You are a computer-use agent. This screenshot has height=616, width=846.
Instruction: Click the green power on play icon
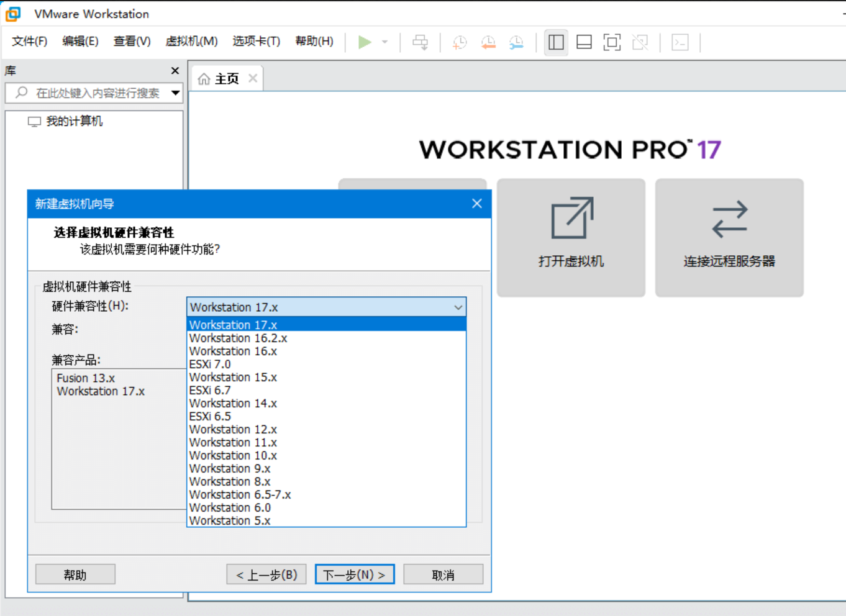click(x=365, y=42)
